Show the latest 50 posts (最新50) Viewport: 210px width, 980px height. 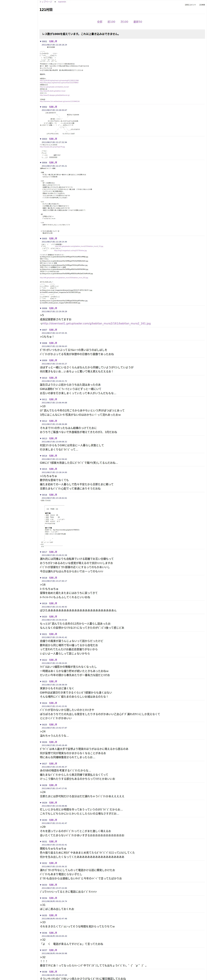(x=138, y=22)
